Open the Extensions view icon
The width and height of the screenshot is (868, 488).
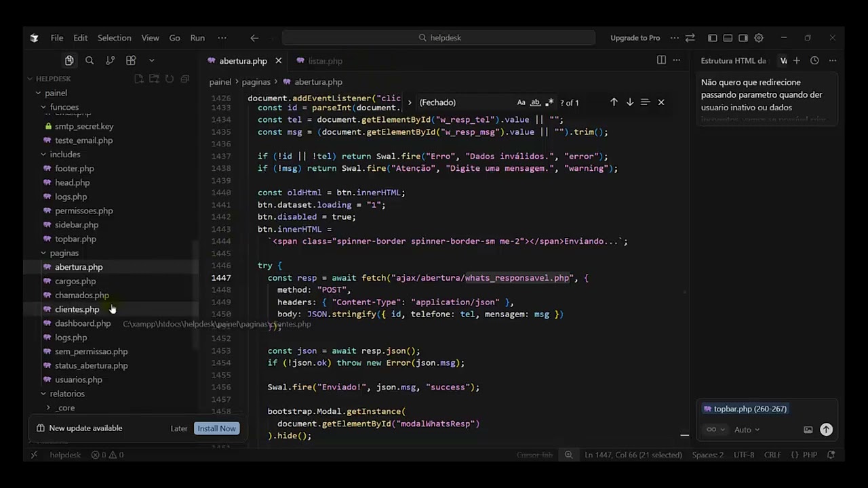coord(131,61)
